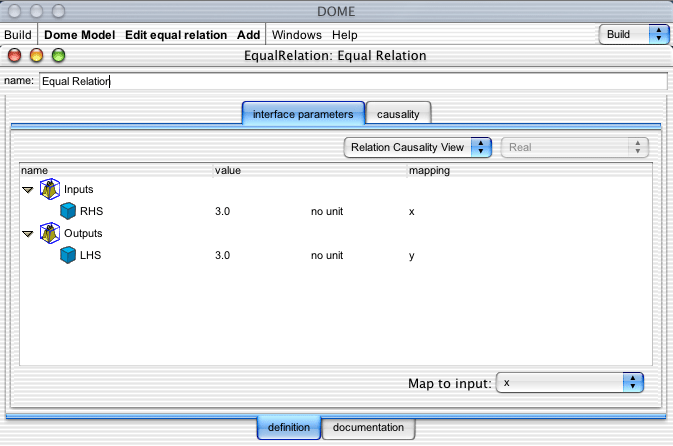Open the Dome Model menu

tap(79, 35)
